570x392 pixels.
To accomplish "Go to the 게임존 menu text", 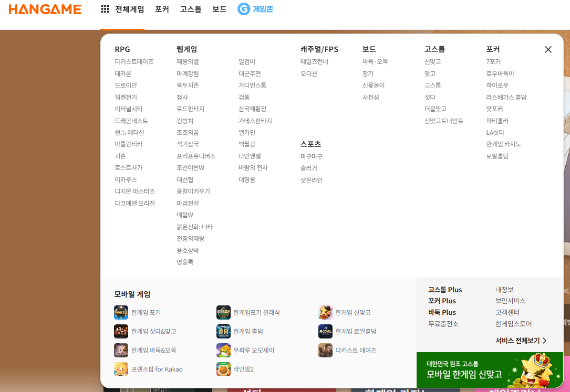I will [x=263, y=9].
